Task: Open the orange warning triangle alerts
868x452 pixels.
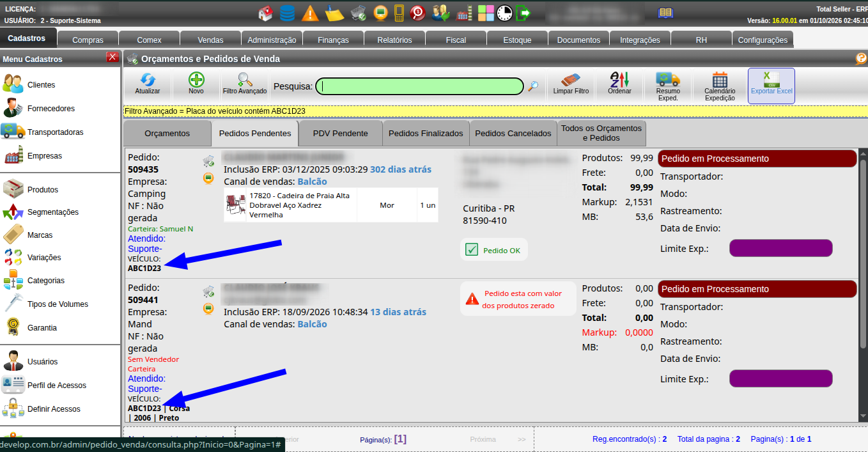Action: [x=310, y=13]
